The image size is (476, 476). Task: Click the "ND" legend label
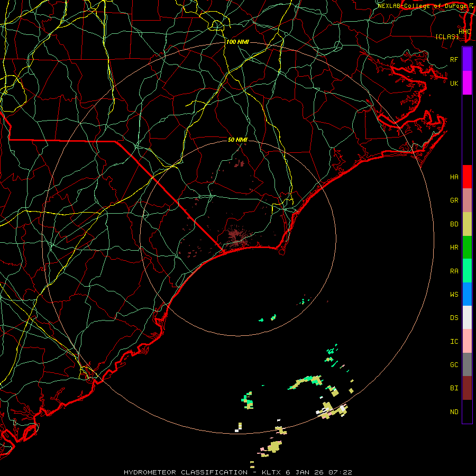click(x=454, y=412)
